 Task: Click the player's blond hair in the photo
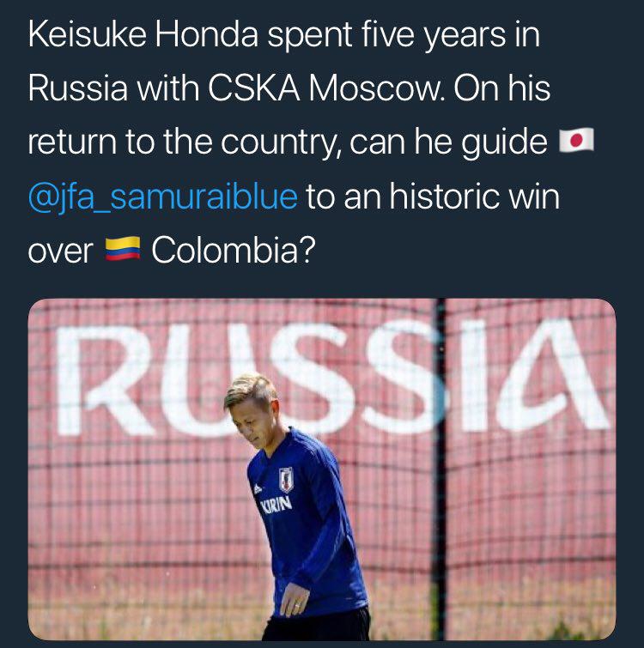pos(250,391)
